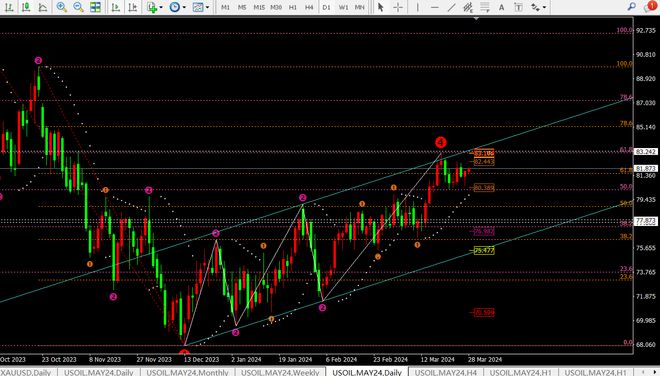The height and width of the screenshot is (376, 660).
Task: Switch to the line chart icon
Action: tap(43, 7)
